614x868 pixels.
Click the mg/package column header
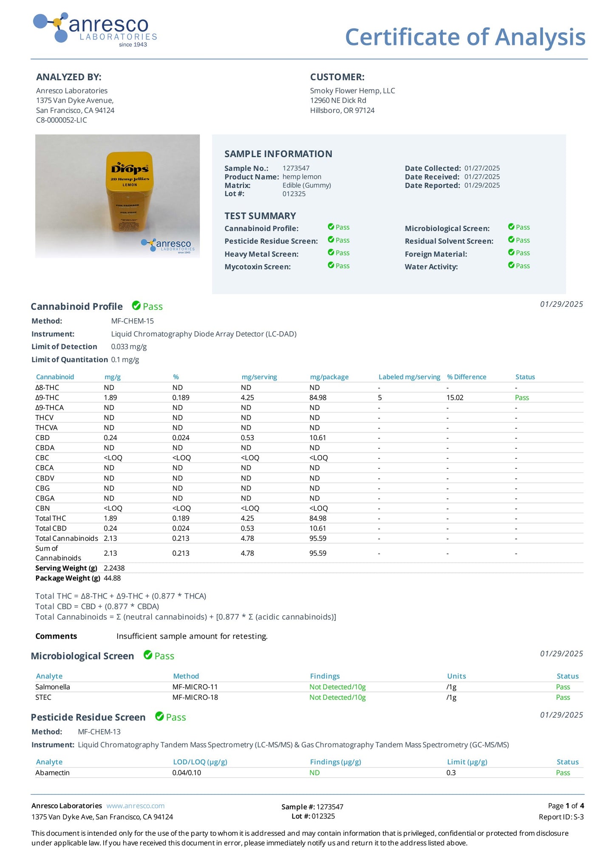click(329, 377)
